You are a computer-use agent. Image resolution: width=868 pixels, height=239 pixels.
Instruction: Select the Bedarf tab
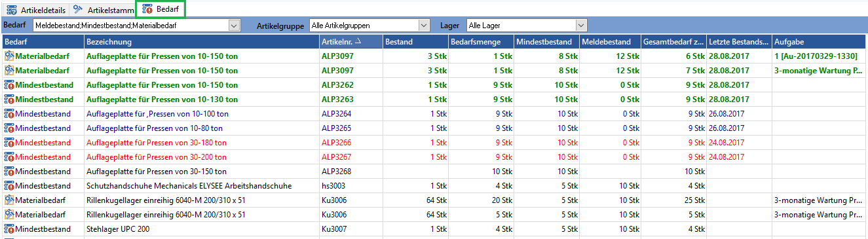pyautogui.click(x=160, y=9)
